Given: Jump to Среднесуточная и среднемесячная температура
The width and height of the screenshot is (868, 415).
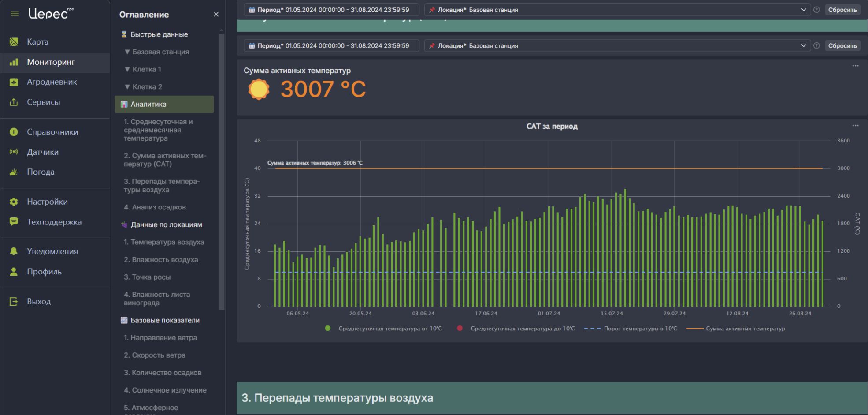Looking at the screenshot, I should pyautogui.click(x=158, y=130).
